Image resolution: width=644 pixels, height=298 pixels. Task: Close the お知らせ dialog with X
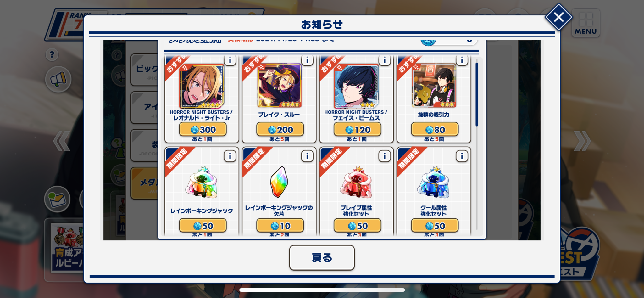click(558, 17)
